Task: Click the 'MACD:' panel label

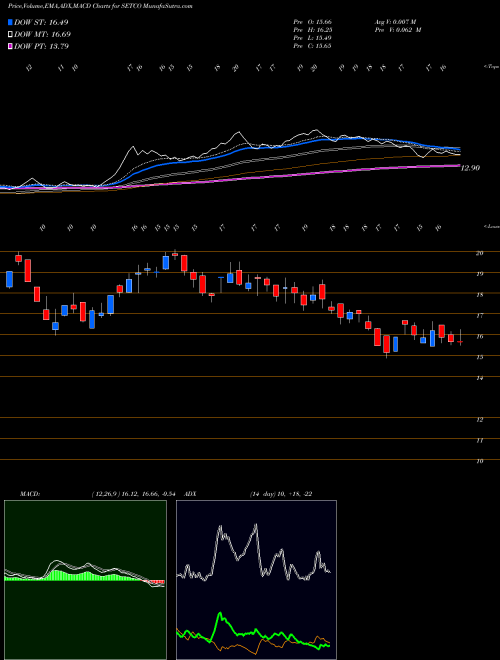Action: tap(29, 494)
